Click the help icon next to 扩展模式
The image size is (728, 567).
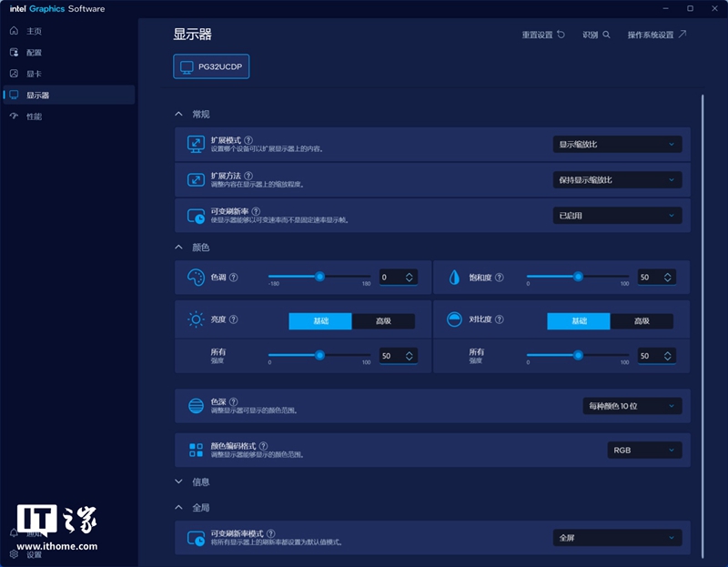coord(248,140)
